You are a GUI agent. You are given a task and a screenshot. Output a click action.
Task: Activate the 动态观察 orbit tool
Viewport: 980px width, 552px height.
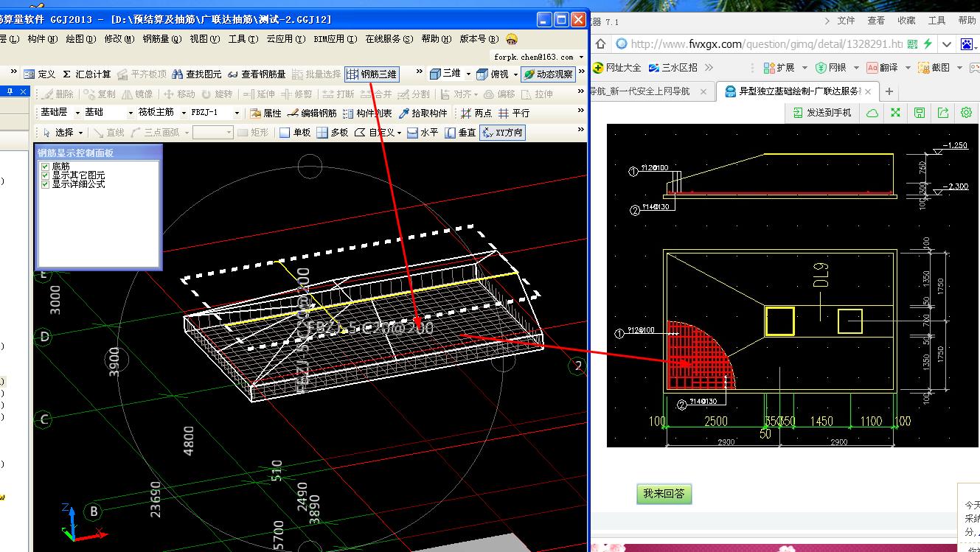[x=548, y=74]
